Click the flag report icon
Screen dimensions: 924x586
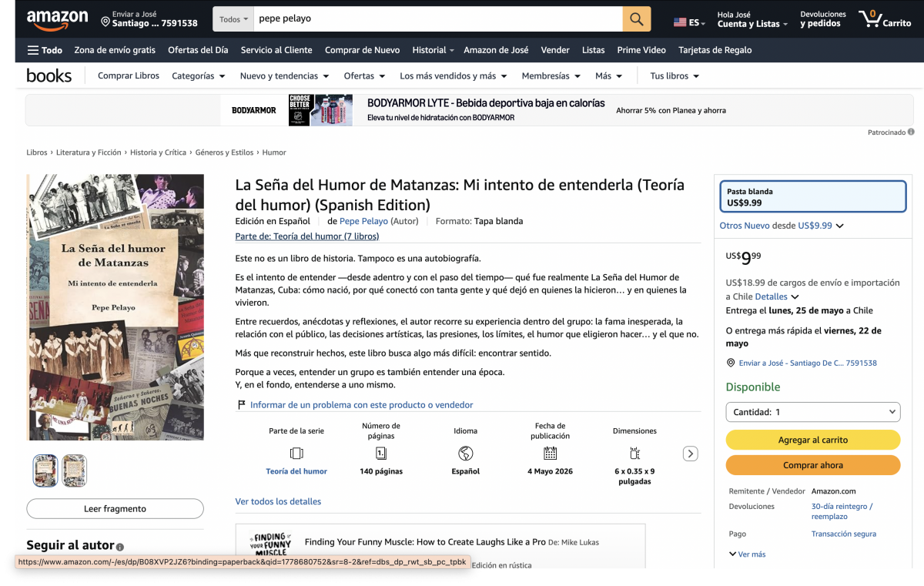point(241,405)
